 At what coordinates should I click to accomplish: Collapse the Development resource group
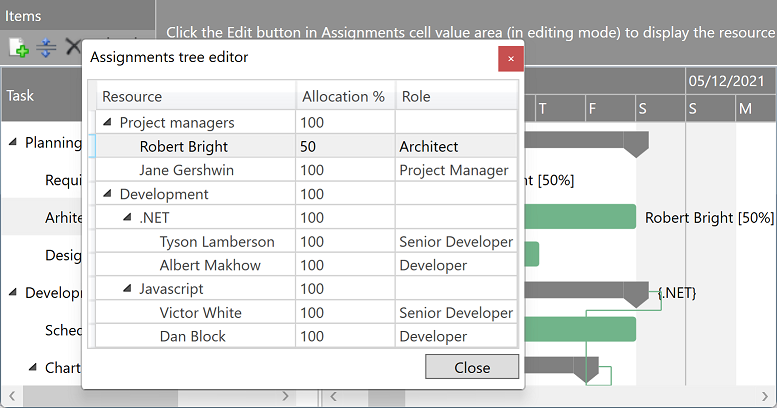[x=106, y=195]
